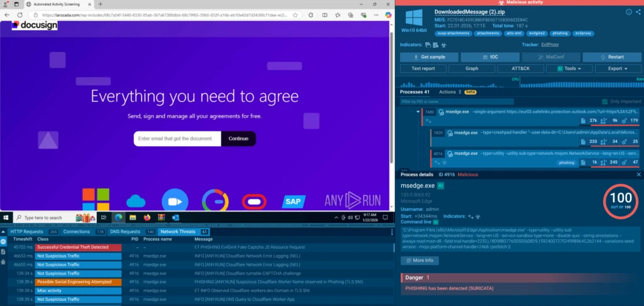Click the Restart button
Screen dimensions: 644x306
(612, 57)
